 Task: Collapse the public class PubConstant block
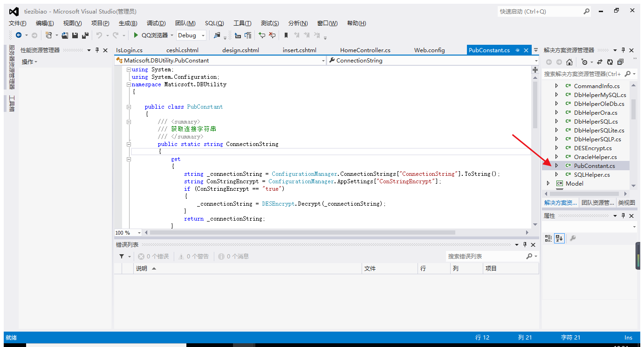point(129,107)
